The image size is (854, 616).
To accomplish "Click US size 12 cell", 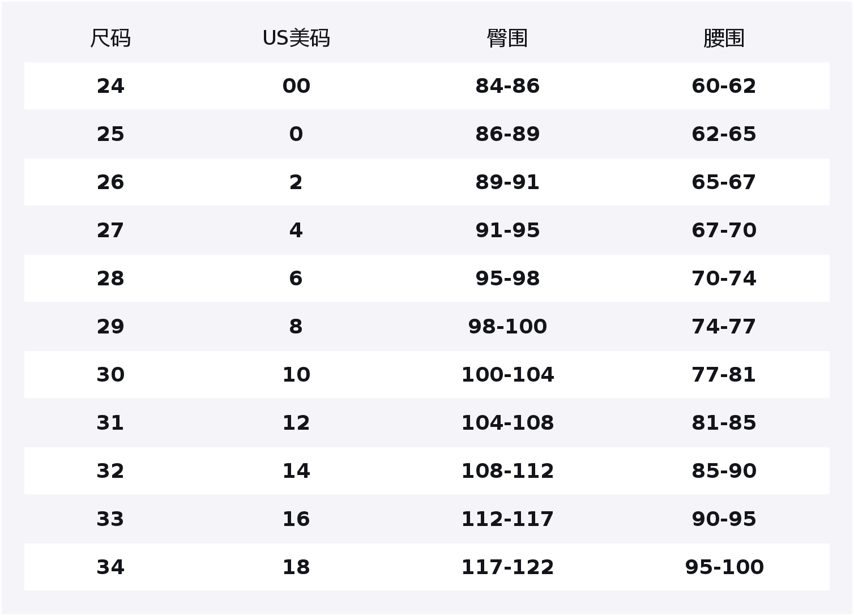I will click(x=296, y=423).
